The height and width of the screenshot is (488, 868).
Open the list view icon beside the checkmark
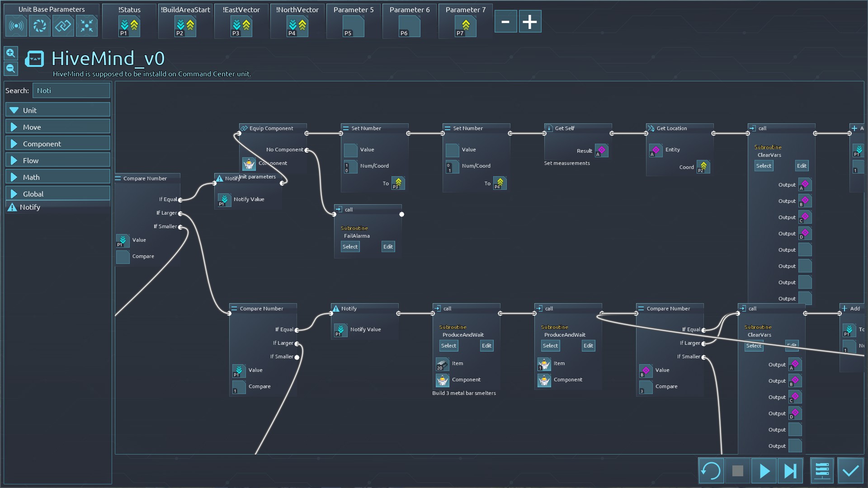[822, 471]
